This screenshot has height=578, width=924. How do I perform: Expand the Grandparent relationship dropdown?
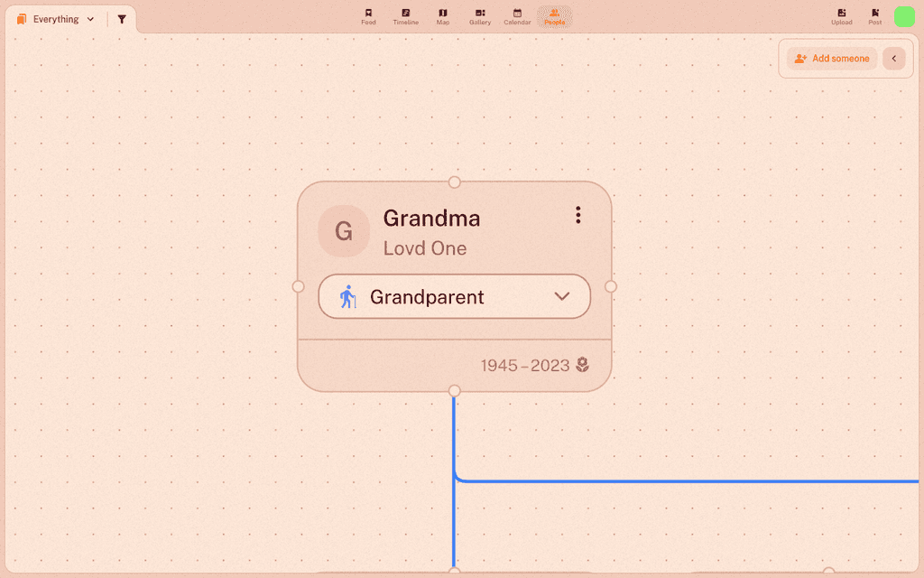[455, 296]
